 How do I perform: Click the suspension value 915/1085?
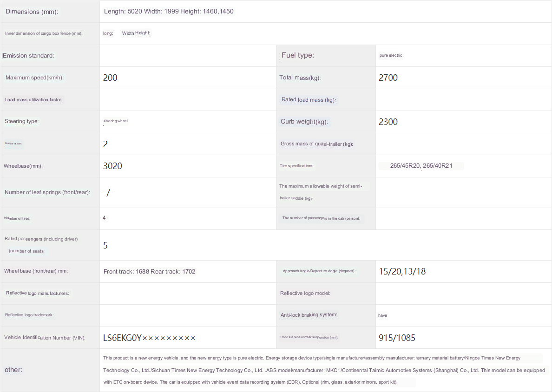point(397,338)
